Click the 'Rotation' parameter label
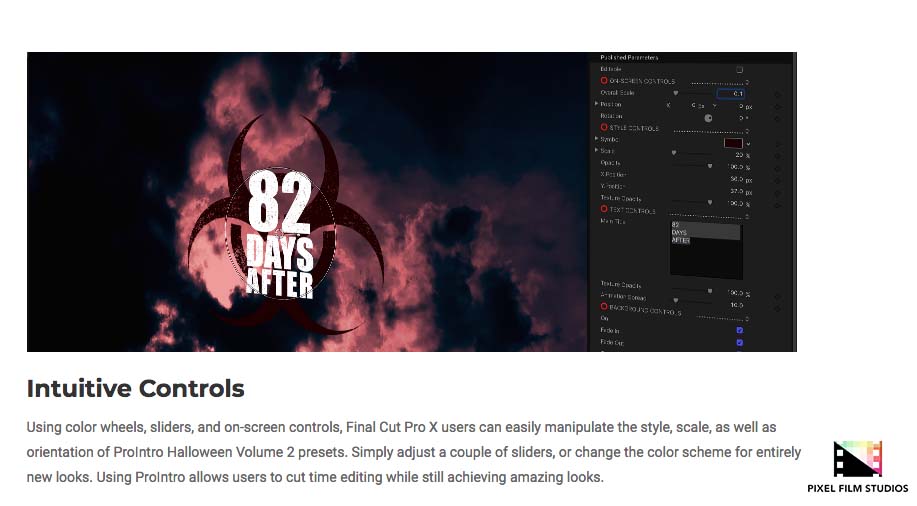Image resolution: width=917 pixels, height=506 pixels. click(611, 116)
